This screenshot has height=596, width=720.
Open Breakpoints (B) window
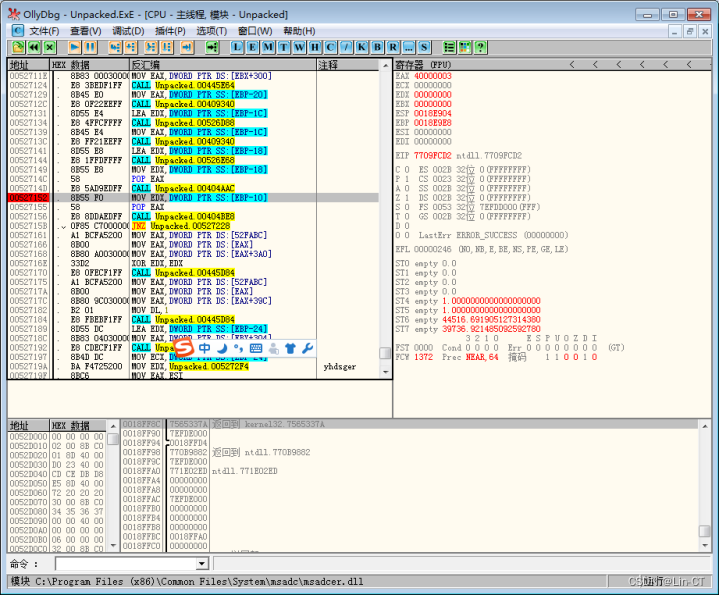click(377, 47)
